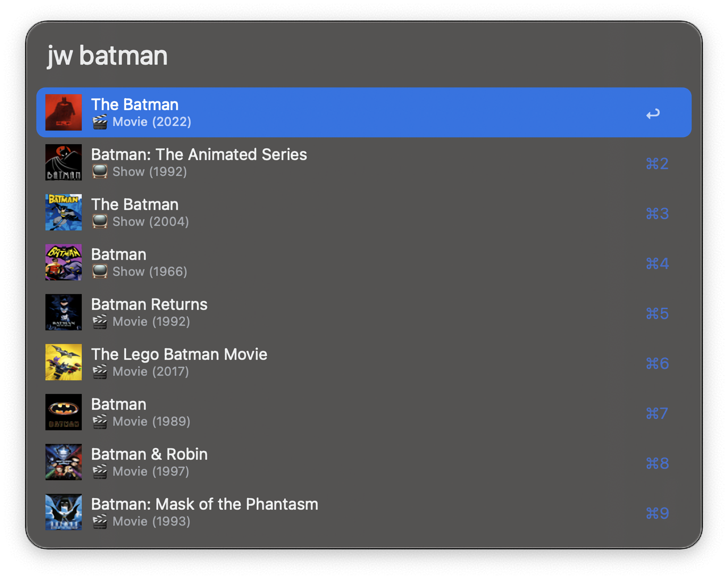728x579 pixels.
Task: Open the Batman & Robin result
Action: coord(149,454)
